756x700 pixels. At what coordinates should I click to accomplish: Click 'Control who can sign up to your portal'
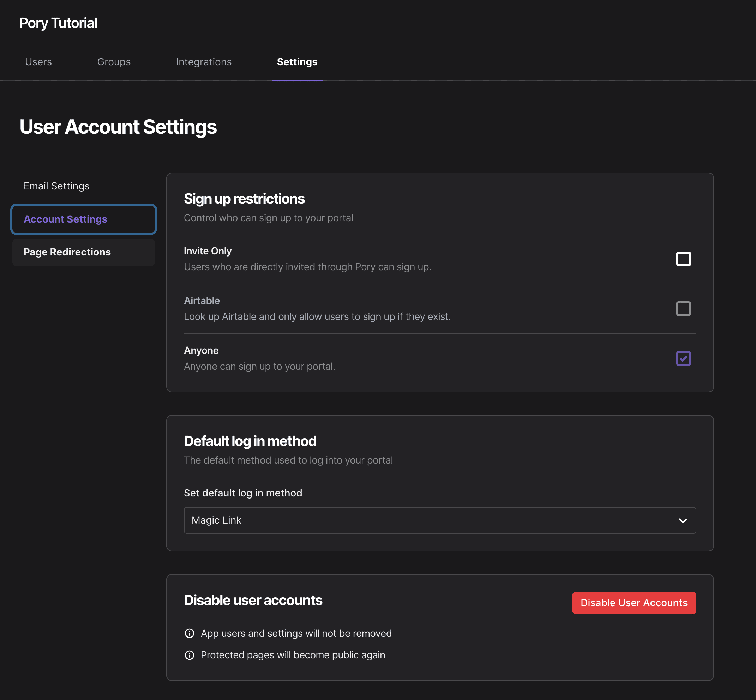268,218
